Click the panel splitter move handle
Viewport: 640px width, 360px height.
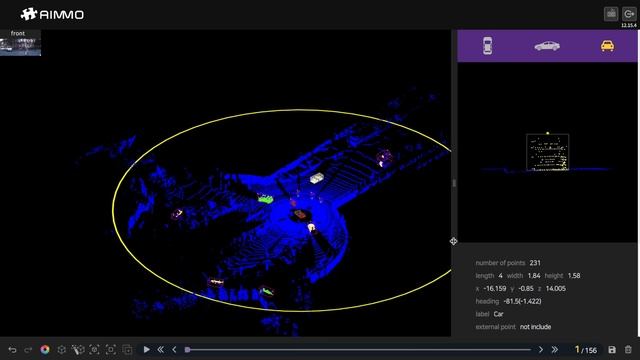[453, 241]
